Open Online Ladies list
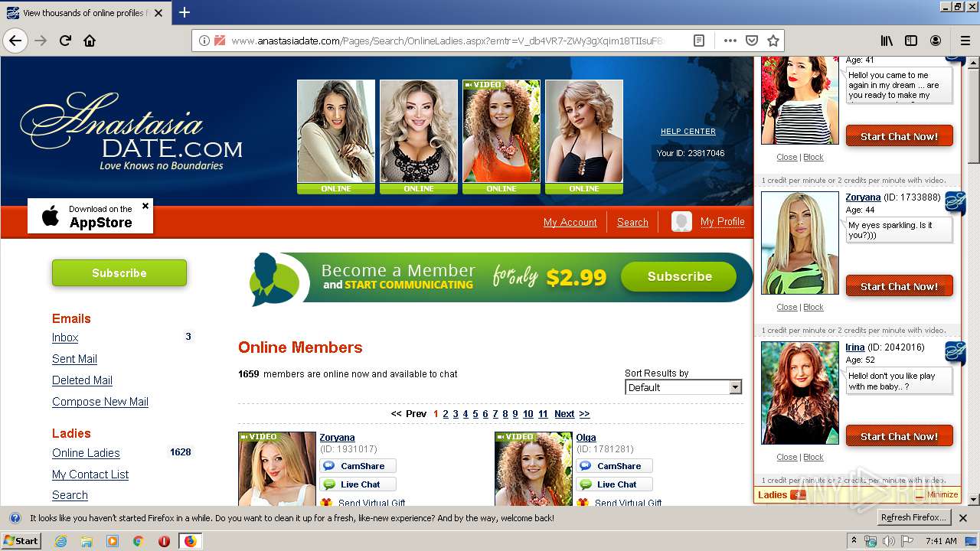 86,453
